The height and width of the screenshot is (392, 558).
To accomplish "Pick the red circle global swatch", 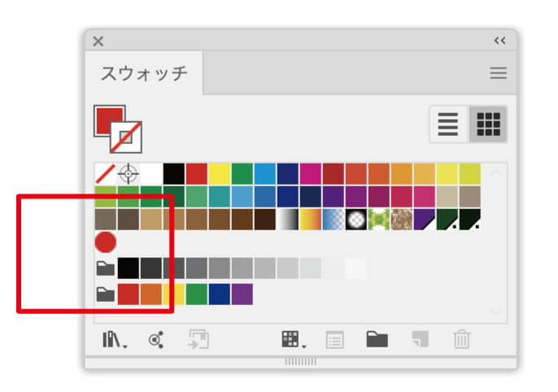I will point(106,242).
